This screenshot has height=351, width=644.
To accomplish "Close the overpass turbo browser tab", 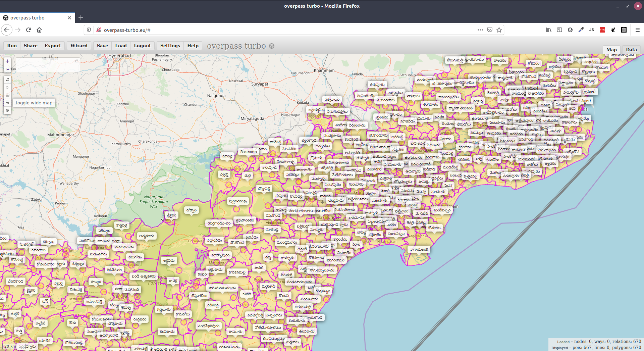I will click(x=69, y=18).
